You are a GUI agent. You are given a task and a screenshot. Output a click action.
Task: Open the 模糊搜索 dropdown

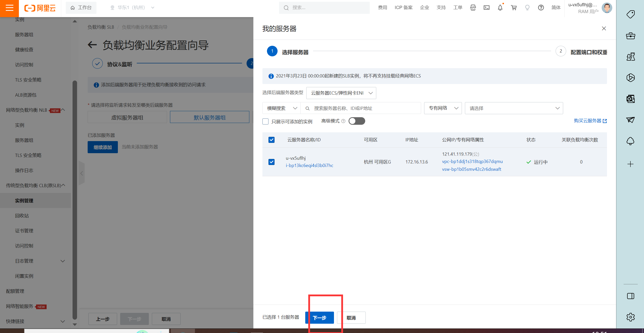click(x=282, y=108)
